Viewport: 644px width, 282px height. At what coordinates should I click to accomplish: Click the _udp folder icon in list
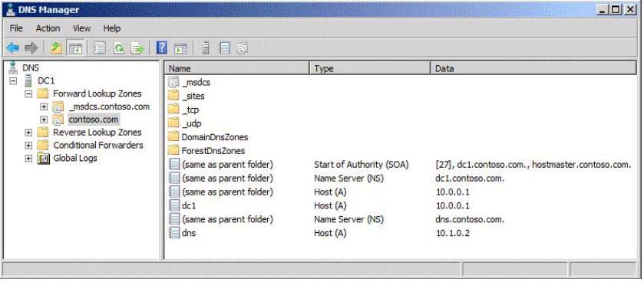tap(174, 123)
